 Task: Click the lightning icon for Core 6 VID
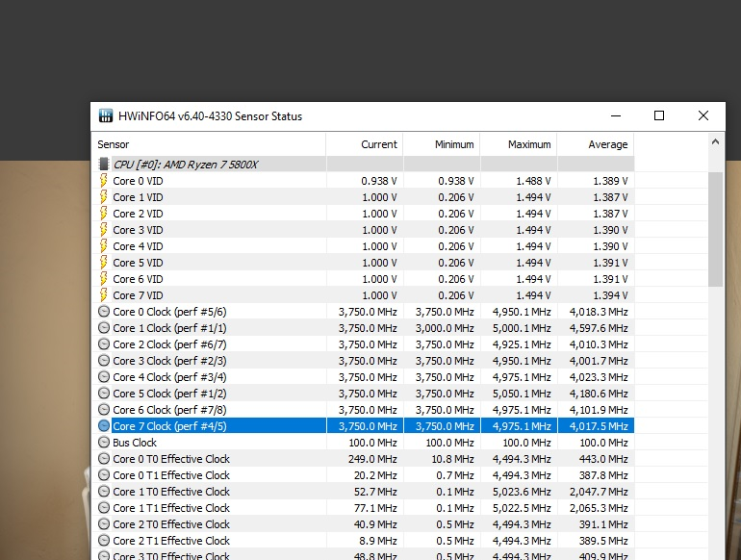coord(104,279)
